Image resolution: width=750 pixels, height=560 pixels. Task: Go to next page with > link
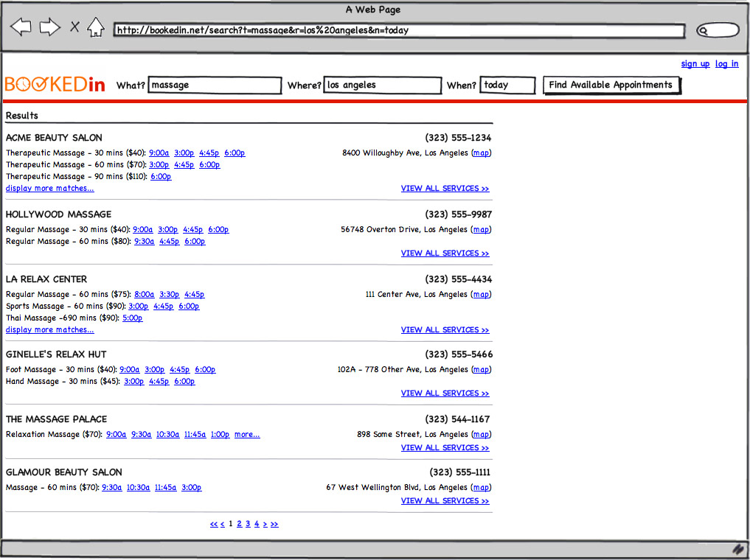(265, 524)
